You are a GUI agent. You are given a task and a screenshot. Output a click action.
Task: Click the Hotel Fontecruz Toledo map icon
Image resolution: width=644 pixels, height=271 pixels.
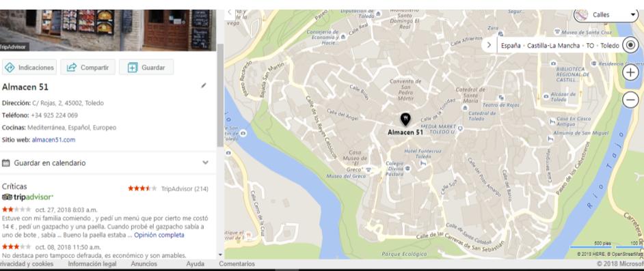pyautogui.click(x=422, y=162)
